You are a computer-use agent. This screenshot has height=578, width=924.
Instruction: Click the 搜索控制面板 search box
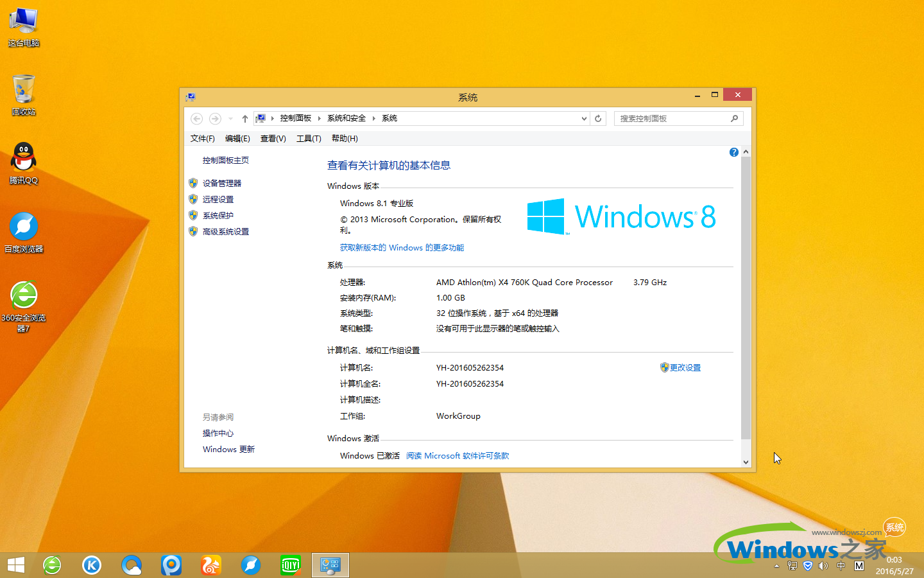[x=674, y=118]
